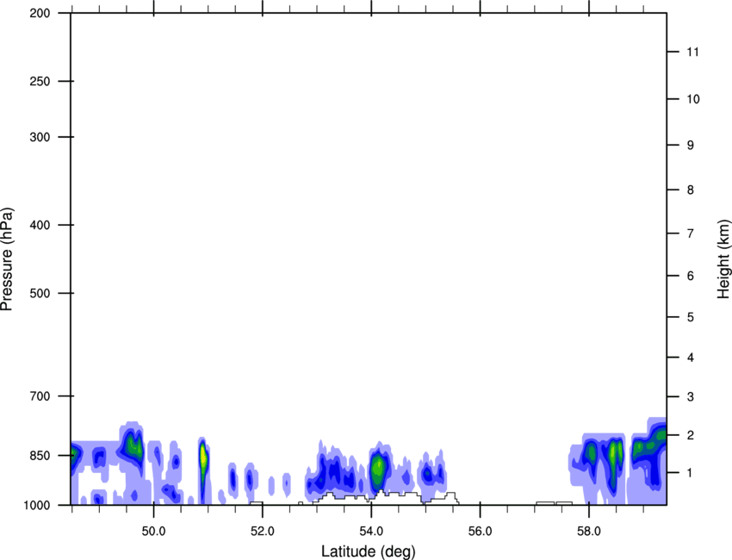Click the green core near latitude 54

378,469
